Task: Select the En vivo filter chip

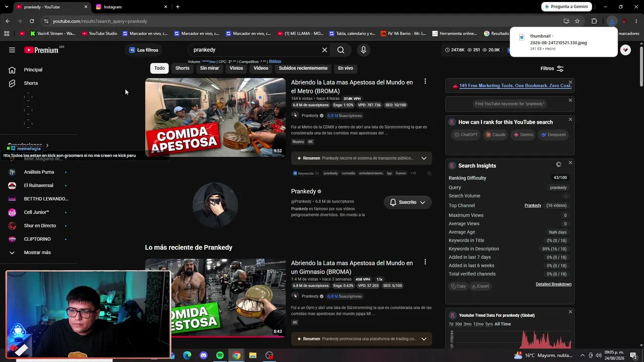Action: point(345,68)
